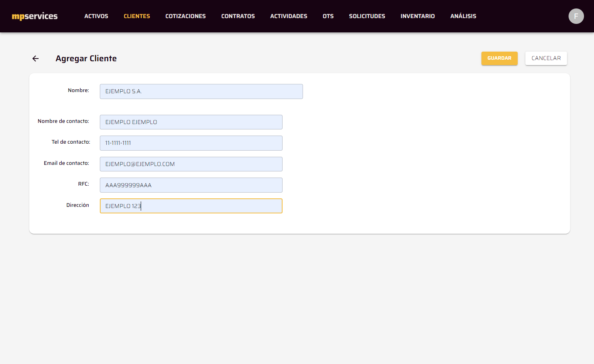Click the RFC: label
This screenshot has width=594, height=364.
83,184
